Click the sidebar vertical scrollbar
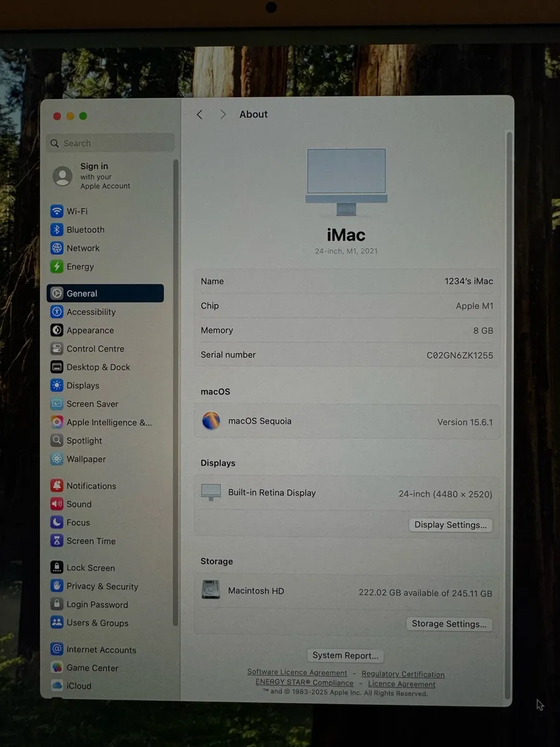560x747 pixels. pyautogui.click(x=175, y=392)
